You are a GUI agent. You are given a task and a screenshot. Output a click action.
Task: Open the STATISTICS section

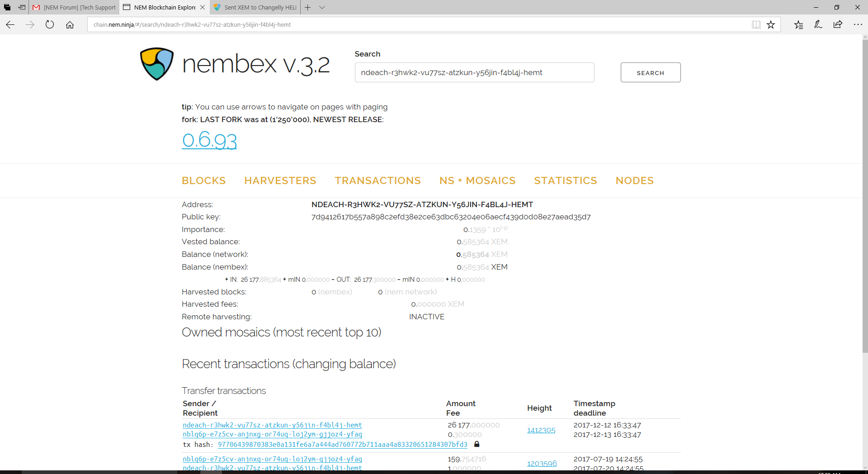pyautogui.click(x=566, y=180)
